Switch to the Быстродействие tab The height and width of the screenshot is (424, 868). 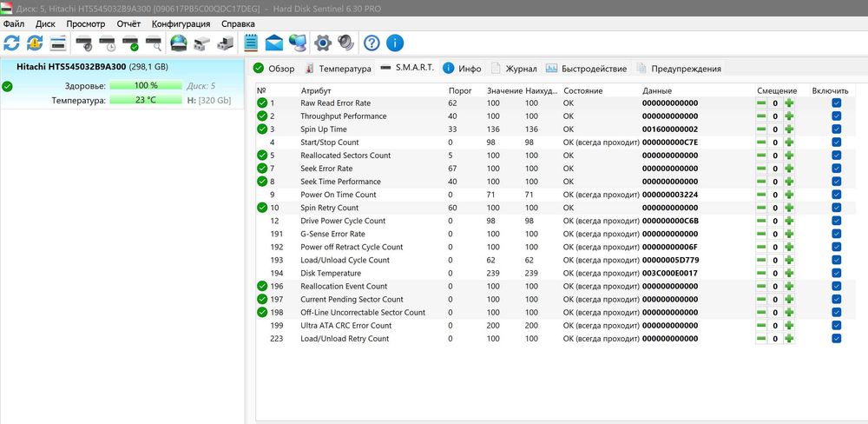click(x=588, y=69)
